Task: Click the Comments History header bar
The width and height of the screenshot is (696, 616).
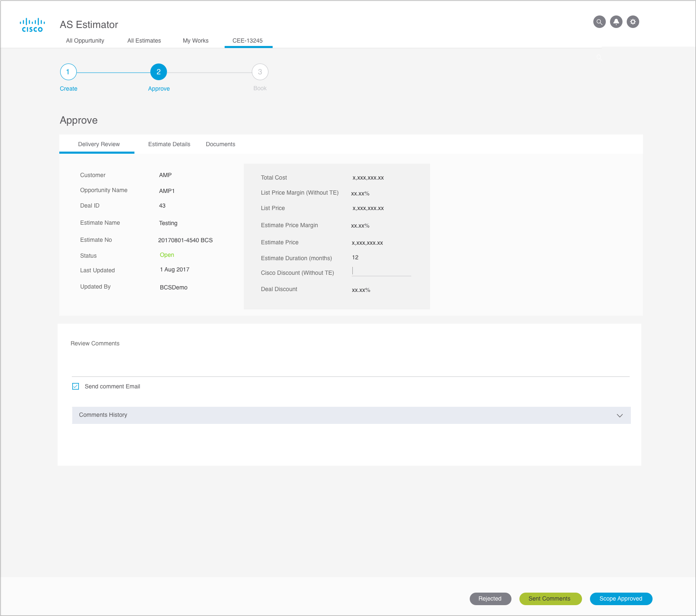Action: click(x=351, y=415)
